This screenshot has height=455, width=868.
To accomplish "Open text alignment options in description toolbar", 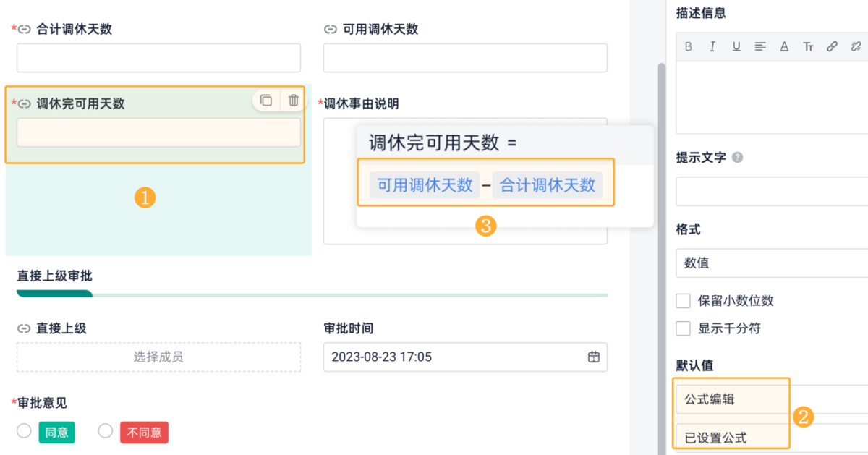I will [760, 46].
